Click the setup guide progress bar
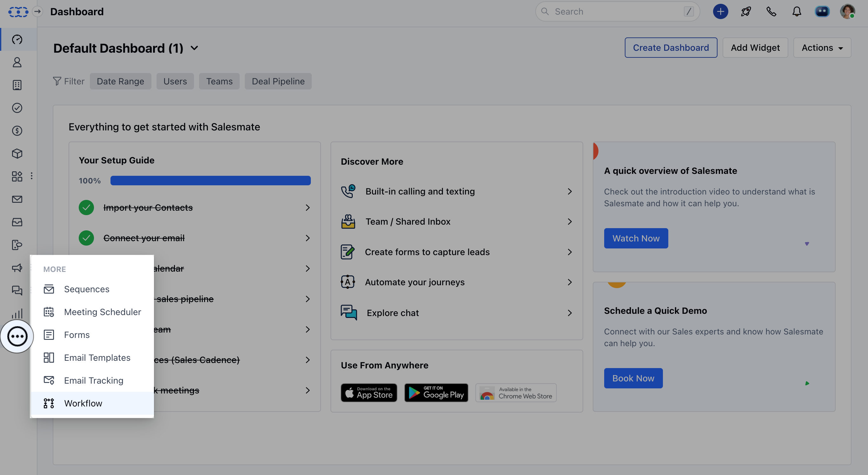 click(x=210, y=181)
